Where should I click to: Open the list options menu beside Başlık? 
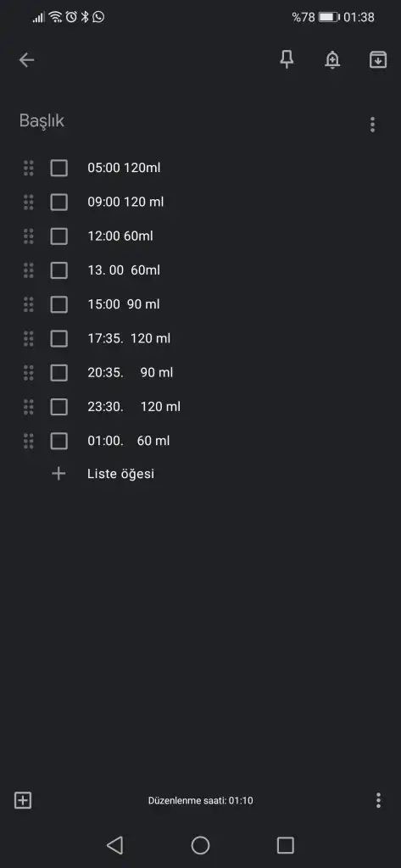pyautogui.click(x=372, y=125)
